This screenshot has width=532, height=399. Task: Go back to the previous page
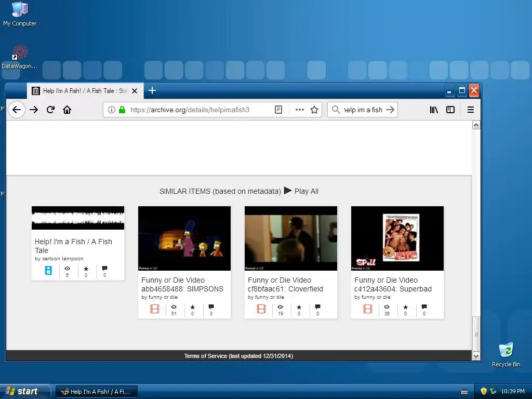click(16, 110)
